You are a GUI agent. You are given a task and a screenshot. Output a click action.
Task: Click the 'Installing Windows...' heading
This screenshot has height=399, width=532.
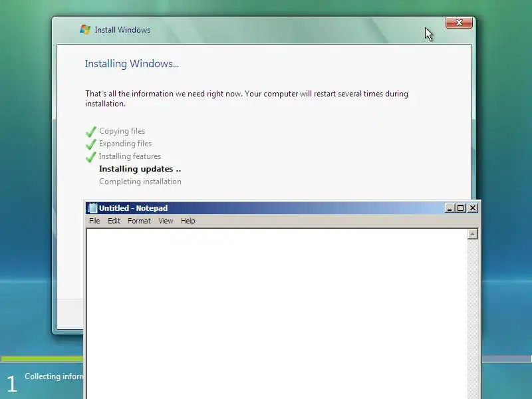[x=132, y=63]
